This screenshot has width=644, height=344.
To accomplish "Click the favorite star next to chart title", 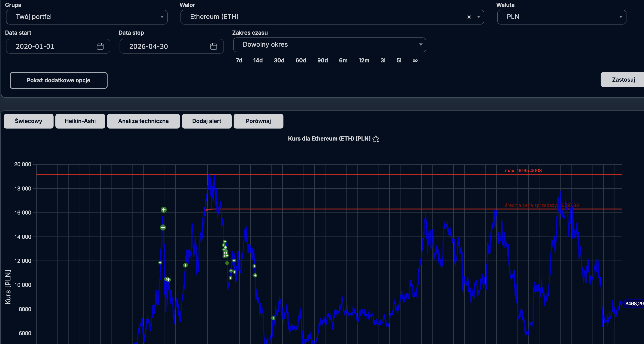I will click(x=376, y=139).
